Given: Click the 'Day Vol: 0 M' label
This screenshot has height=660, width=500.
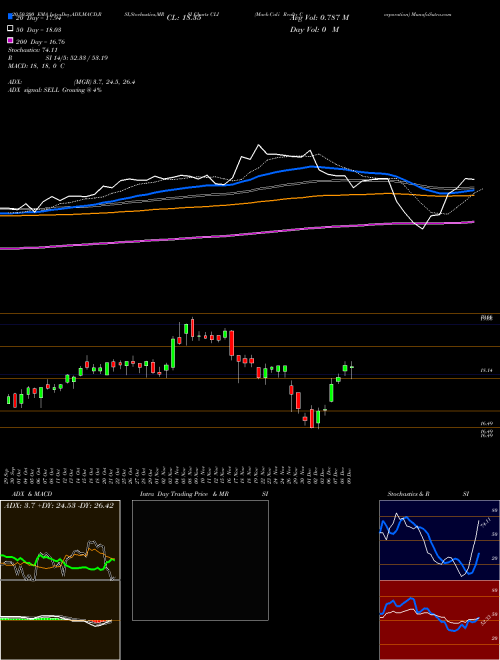Looking at the screenshot, I should pos(314,29).
